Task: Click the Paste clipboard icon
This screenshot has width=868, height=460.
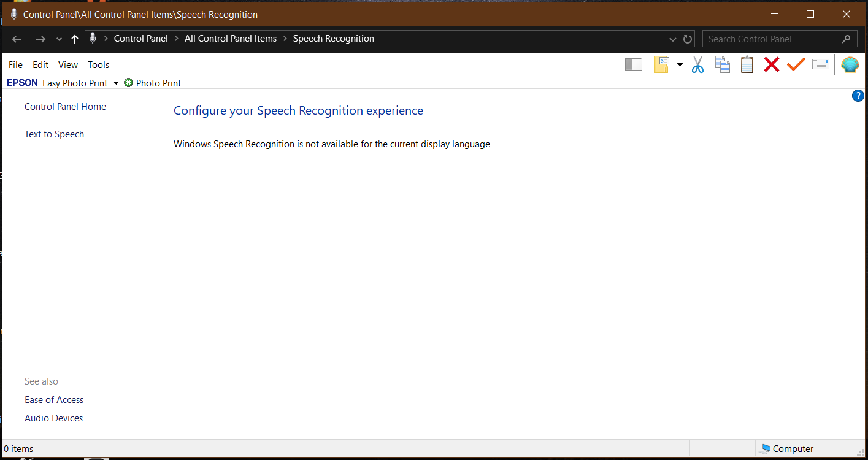Action: [x=747, y=64]
